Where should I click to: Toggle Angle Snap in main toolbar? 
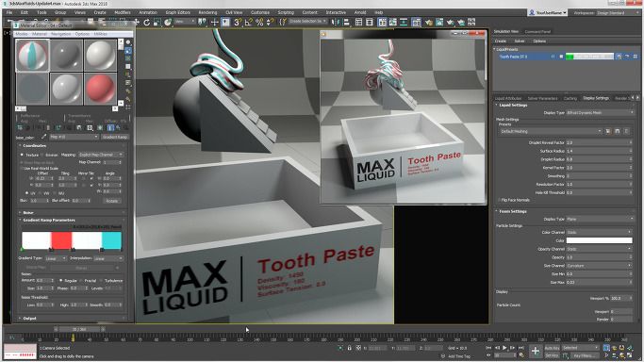(x=248, y=23)
